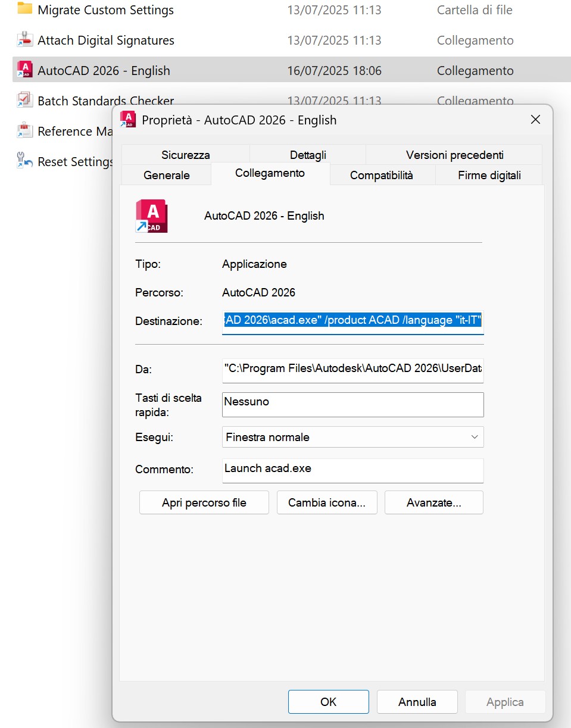Click the AutoCAD icon in the Properties title bar
The width and height of the screenshot is (571, 728).
click(127, 120)
